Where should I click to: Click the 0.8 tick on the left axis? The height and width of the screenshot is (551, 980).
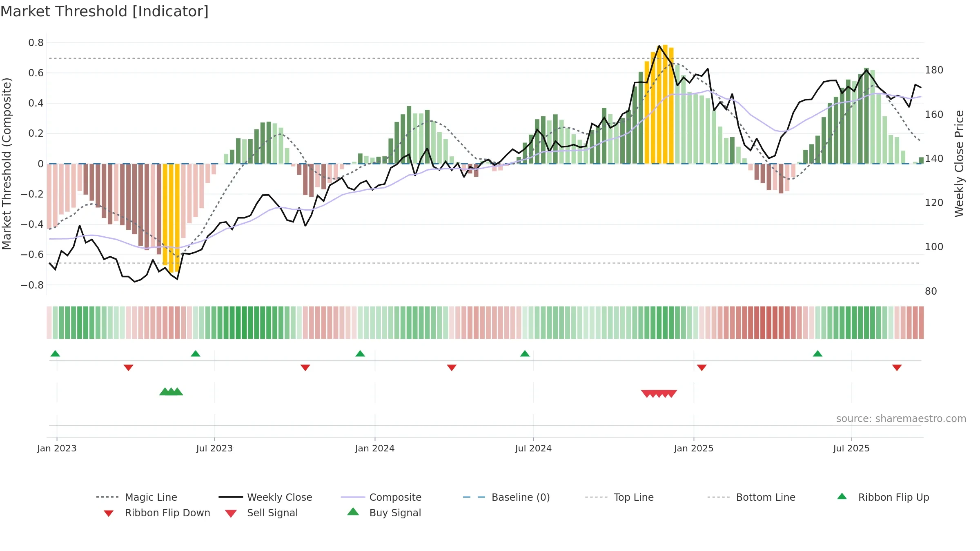[x=36, y=43]
